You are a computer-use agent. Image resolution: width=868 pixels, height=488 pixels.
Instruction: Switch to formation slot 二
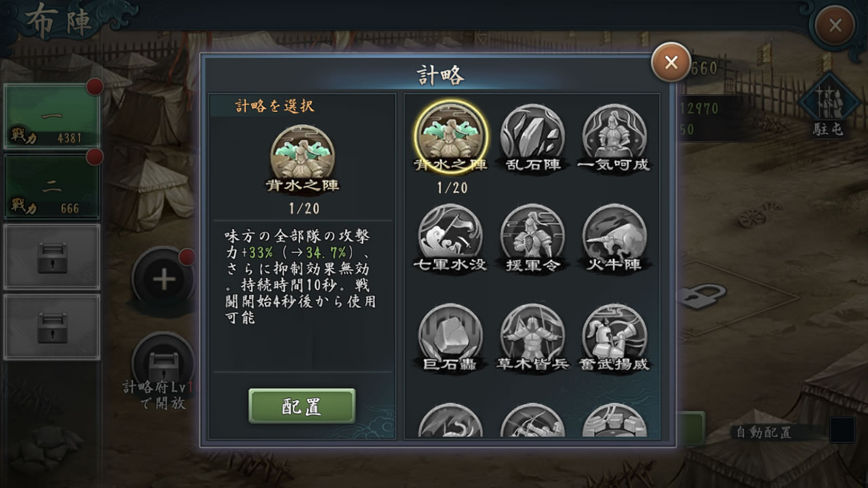52,186
